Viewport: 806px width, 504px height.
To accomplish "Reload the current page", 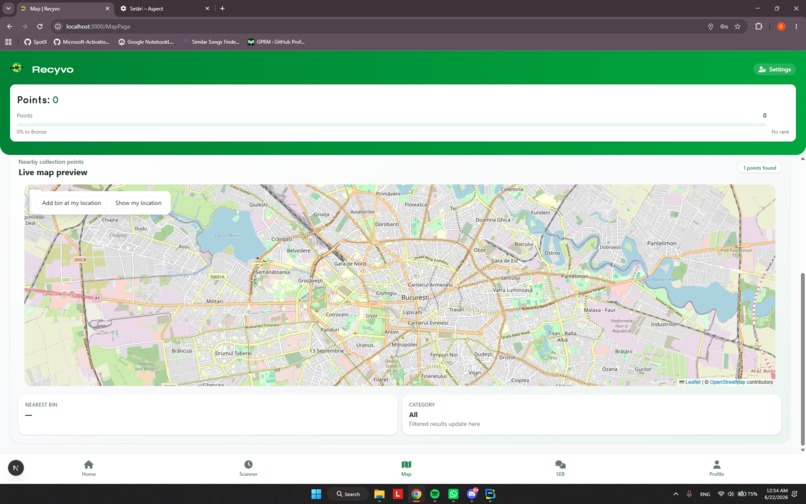I will (x=40, y=26).
